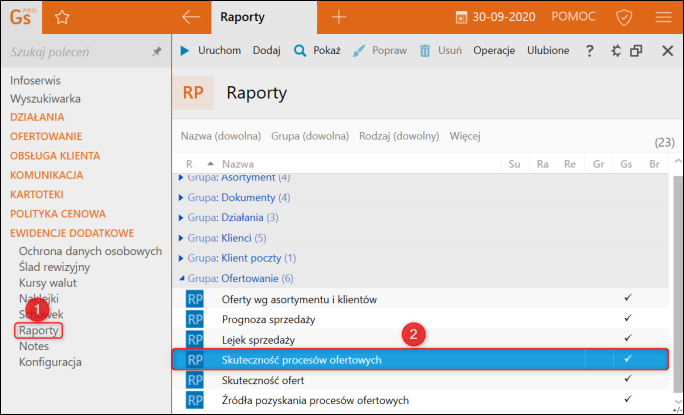
Task: Open the Raporty item in sidebar
Action: (x=39, y=330)
